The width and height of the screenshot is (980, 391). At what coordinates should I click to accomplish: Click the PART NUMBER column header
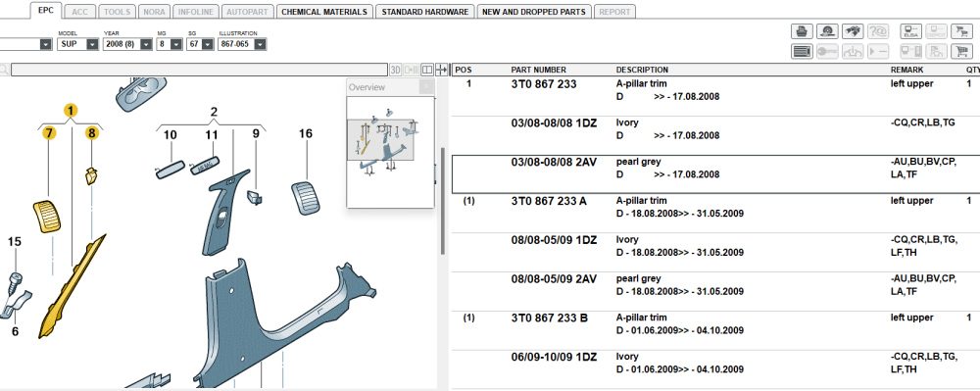(x=539, y=70)
